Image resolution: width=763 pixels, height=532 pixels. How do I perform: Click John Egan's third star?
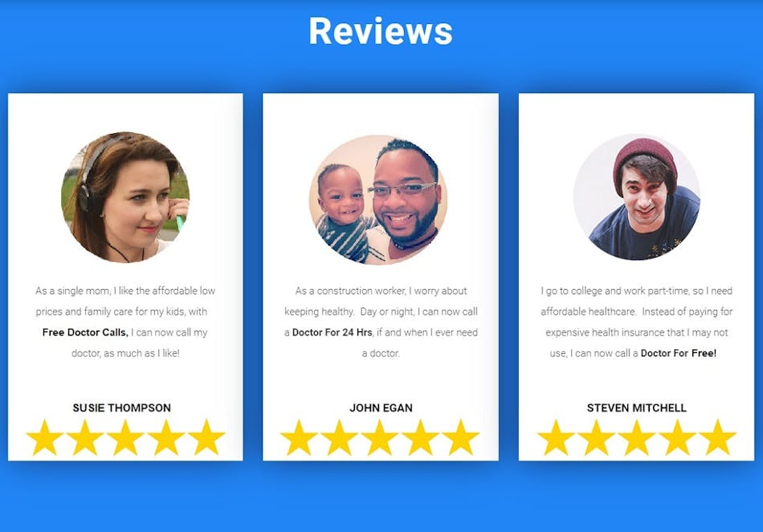[x=380, y=437]
